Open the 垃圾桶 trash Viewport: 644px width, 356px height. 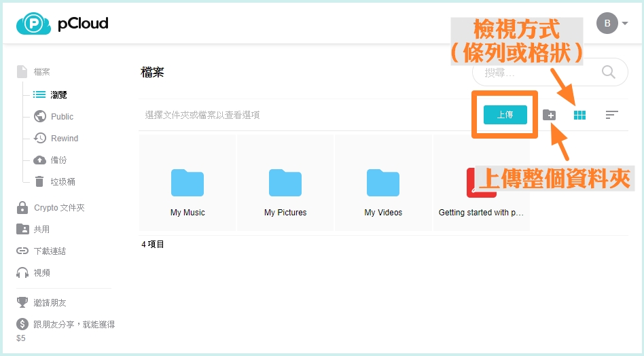click(63, 182)
